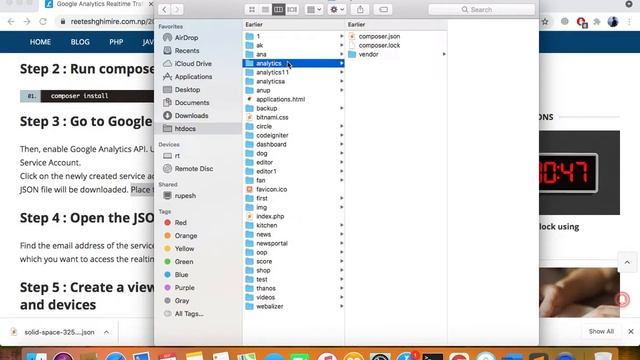640x360 pixels.
Task: Expand the dashboard folder arrow
Action: (341, 144)
